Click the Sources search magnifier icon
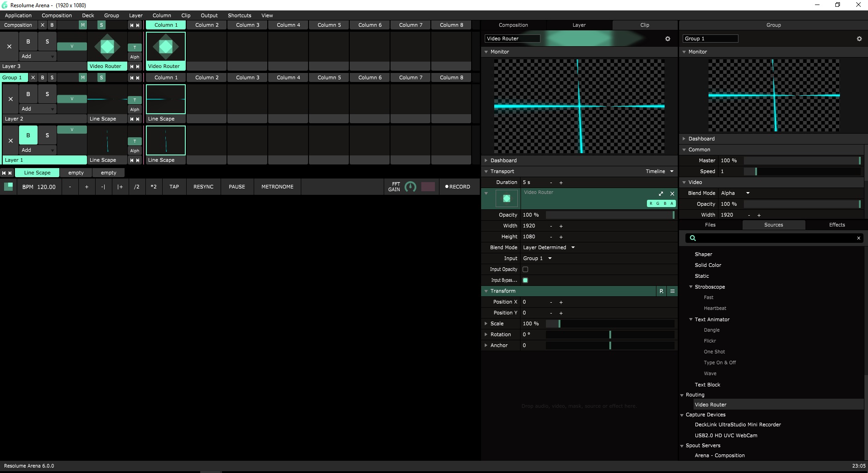Image resolution: width=868 pixels, height=473 pixels. coord(692,238)
